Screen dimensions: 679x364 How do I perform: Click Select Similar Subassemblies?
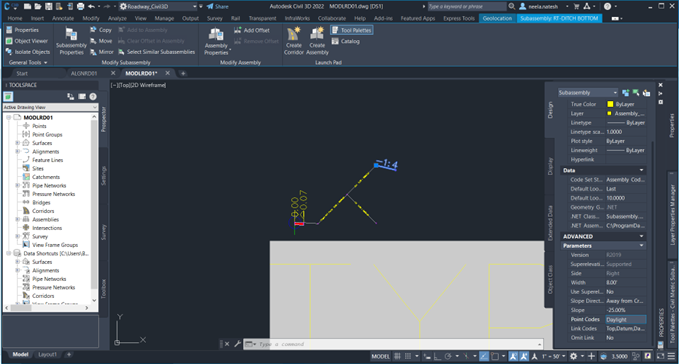click(156, 52)
